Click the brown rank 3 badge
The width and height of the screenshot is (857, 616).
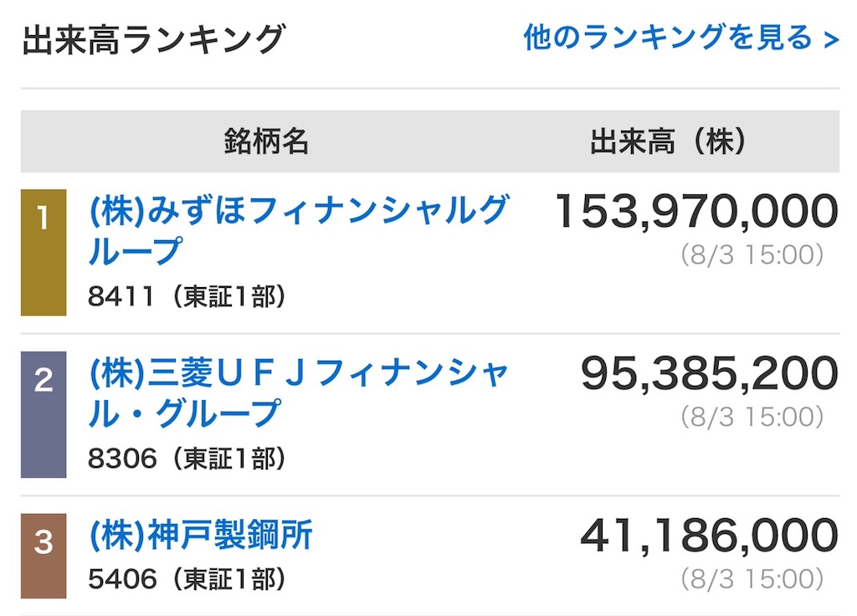coord(44,556)
